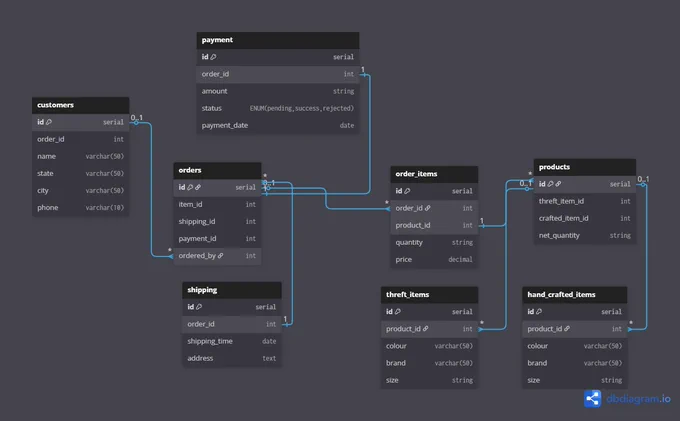Click the key icon beside products id
The height and width of the screenshot is (421, 680).
coord(550,184)
